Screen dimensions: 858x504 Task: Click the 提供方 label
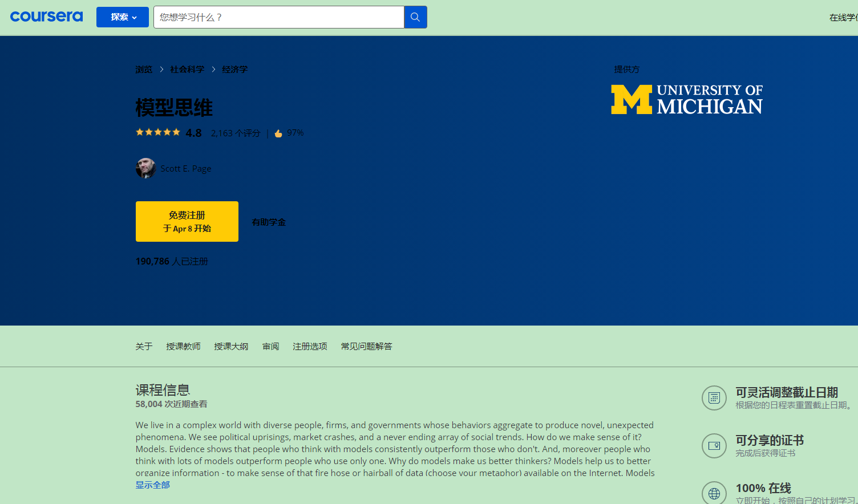pos(627,70)
